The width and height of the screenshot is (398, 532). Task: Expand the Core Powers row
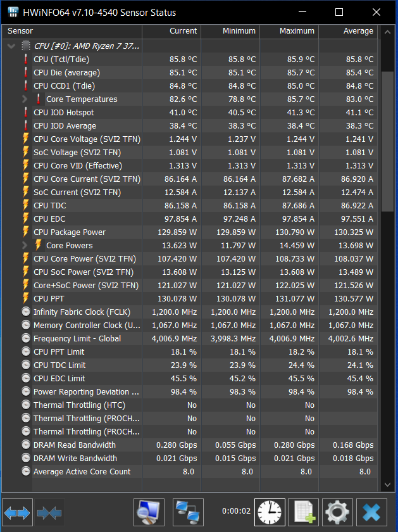click(x=25, y=245)
